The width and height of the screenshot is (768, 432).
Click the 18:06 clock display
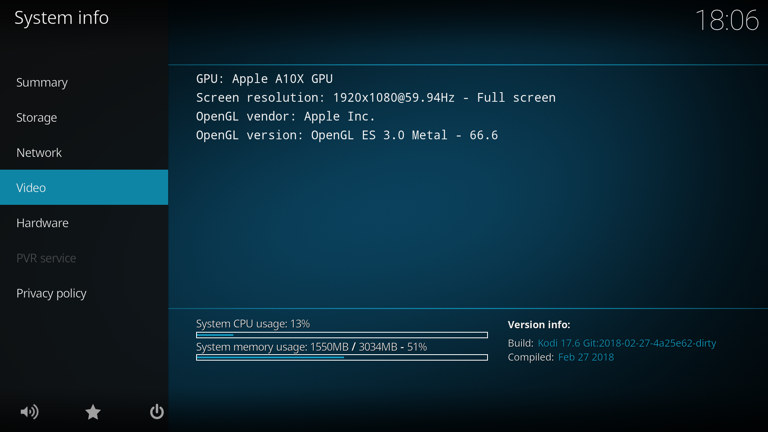[x=727, y=21]
